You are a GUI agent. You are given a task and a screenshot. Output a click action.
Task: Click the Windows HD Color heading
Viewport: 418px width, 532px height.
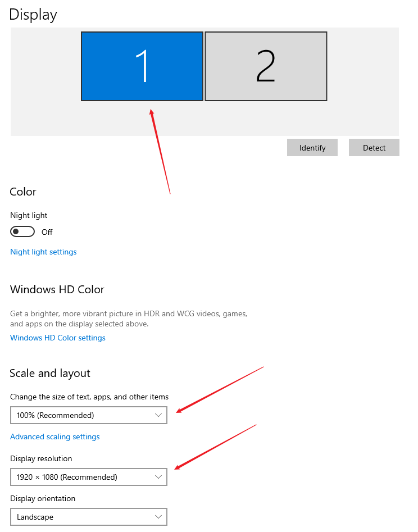57,289
